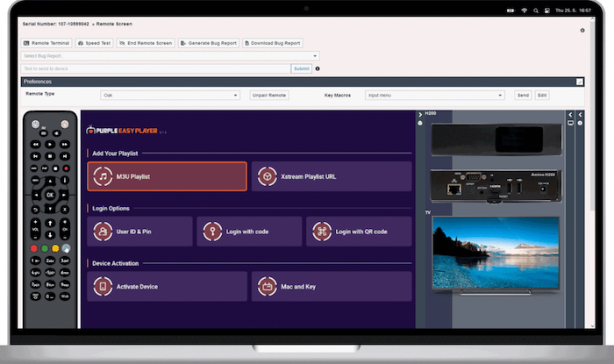Click the down arrow around OK
Screen dimensions: 614x364
click(x=50, y=209)
